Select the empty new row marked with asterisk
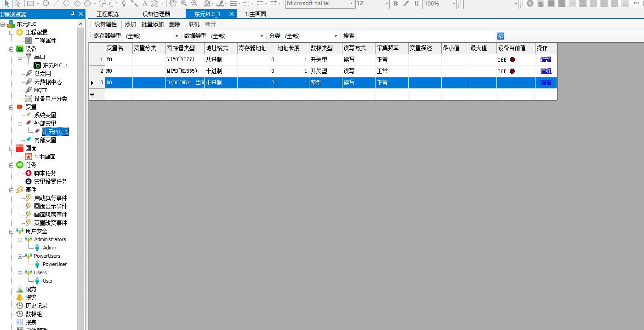644x330 pixels. tap(323, 94)
